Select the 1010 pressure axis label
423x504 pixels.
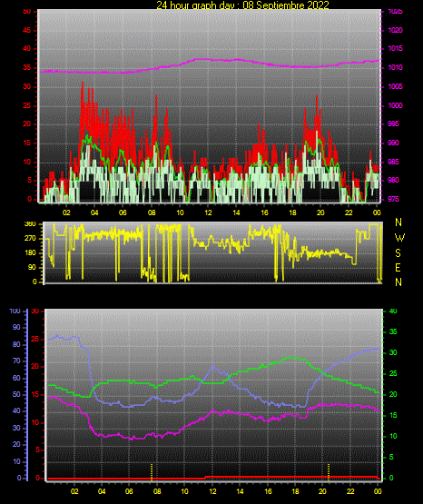pos(395,67)
